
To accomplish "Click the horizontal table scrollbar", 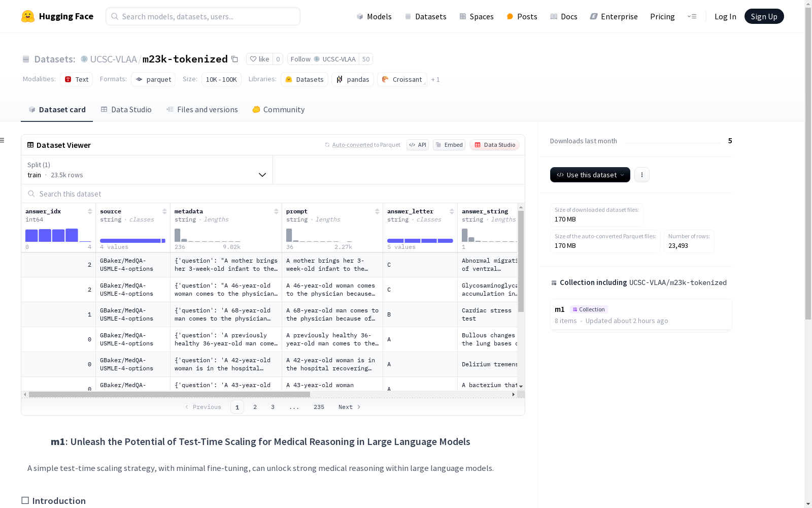I will 170,394.
